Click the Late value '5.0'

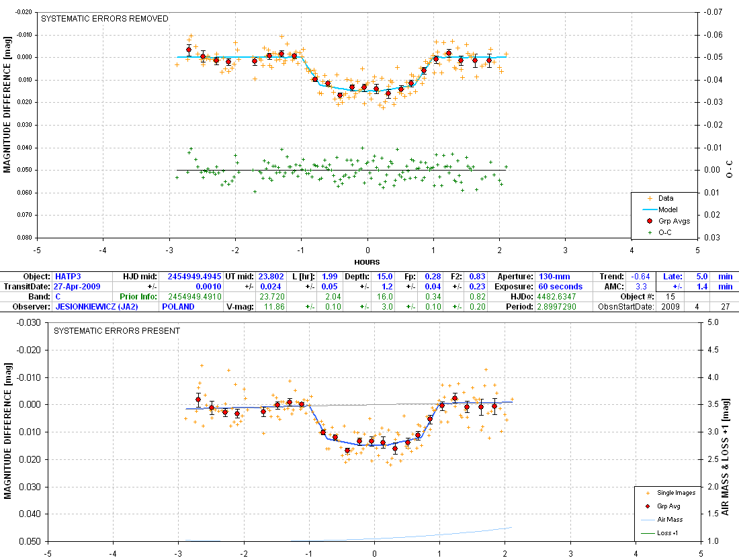coord(702,277)
